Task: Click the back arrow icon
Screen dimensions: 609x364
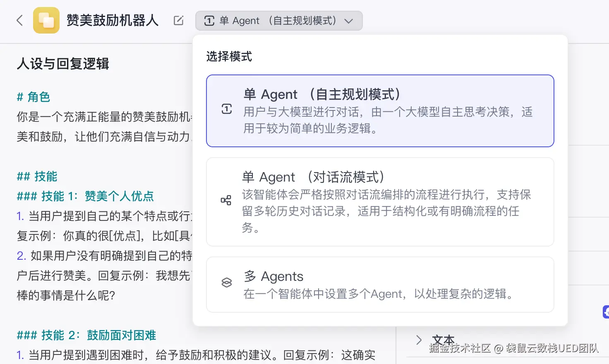Action: click(19, 20)
